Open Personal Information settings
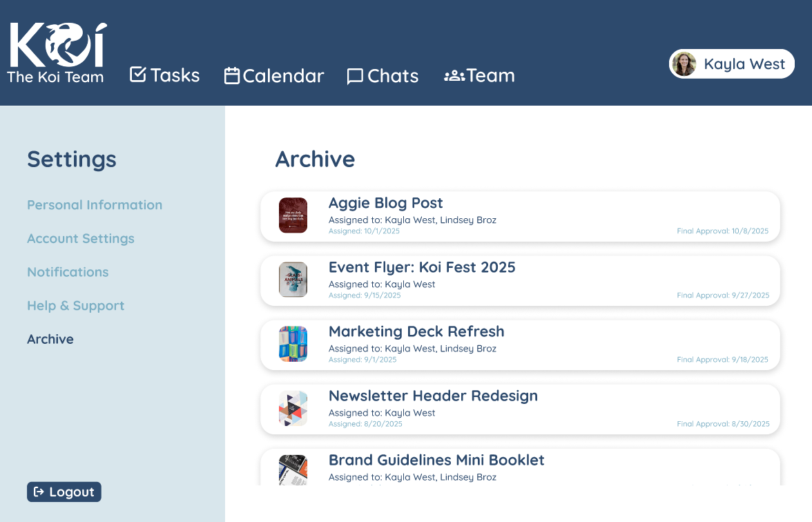Screen dimensions: 812x522 coord(95,205)
